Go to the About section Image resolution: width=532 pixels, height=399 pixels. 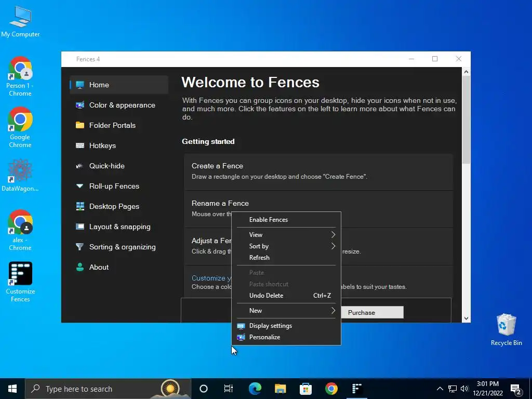119,267
